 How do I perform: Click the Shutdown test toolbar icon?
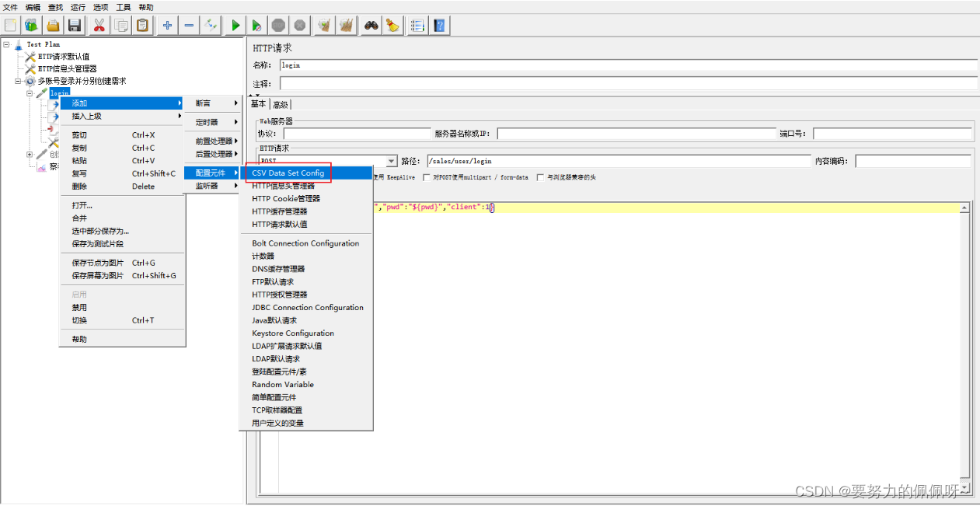(300, 26)
